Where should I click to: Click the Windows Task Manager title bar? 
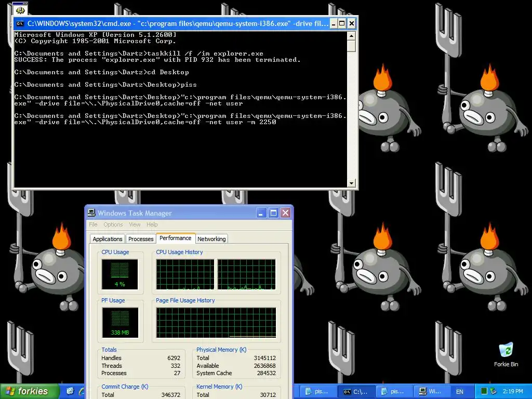pos(189,213)
